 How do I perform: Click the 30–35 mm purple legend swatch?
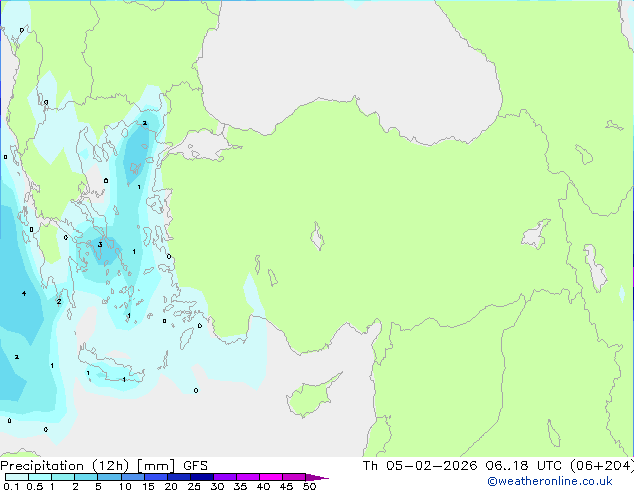click(x=225, y=477)
